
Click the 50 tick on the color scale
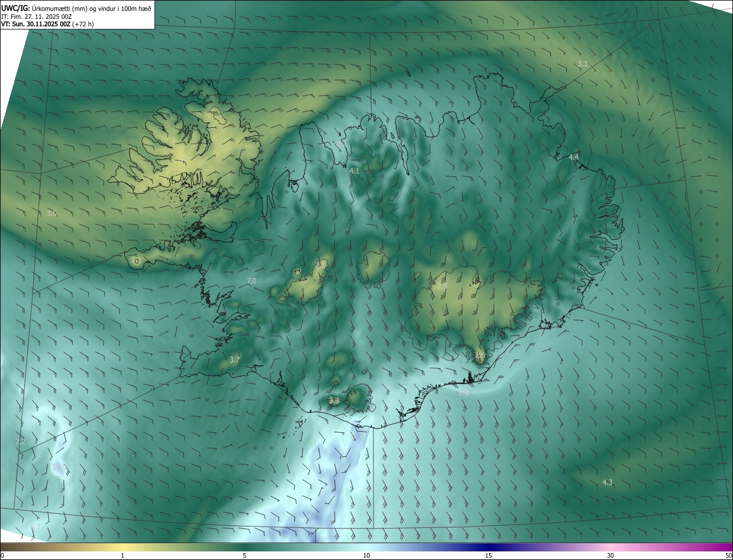point(728,555)
